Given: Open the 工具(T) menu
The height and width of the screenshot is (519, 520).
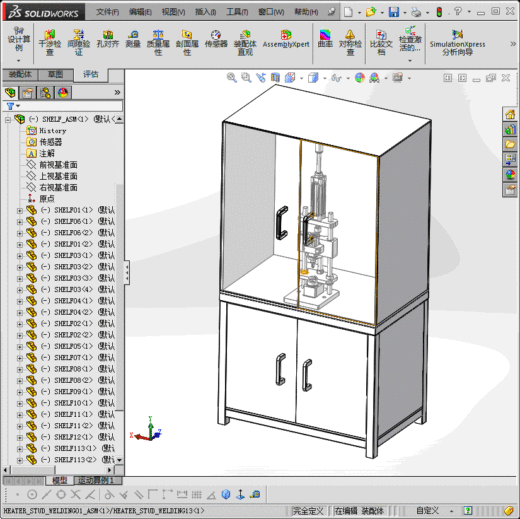Looking at the screenshot, I should tap(237, 12).
